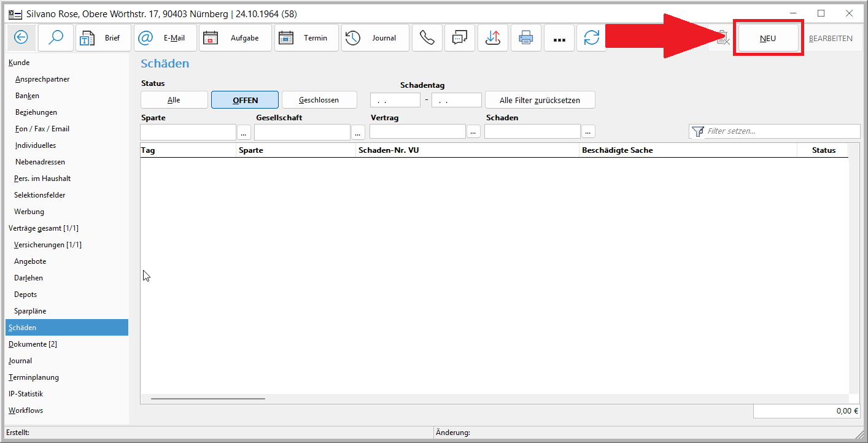Open the chat message icon
The image size is (868, 443).
[x=460, y=38]
